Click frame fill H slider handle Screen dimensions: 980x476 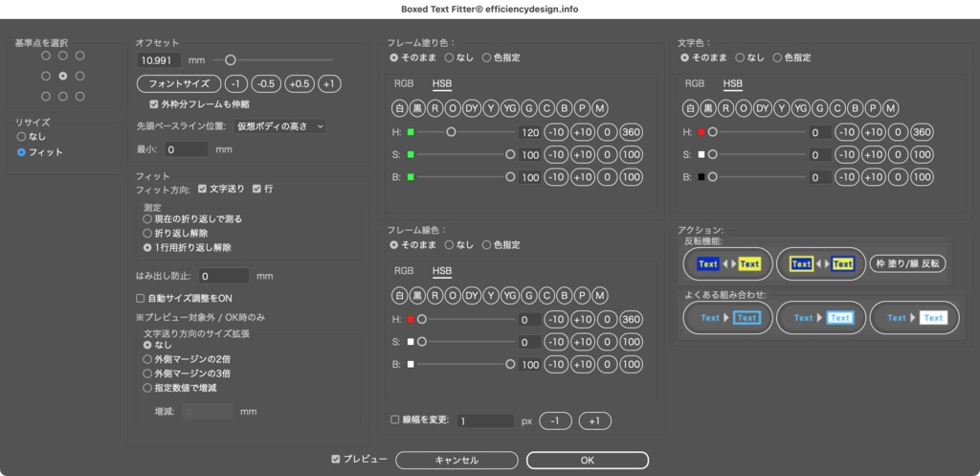pos(451,132)
